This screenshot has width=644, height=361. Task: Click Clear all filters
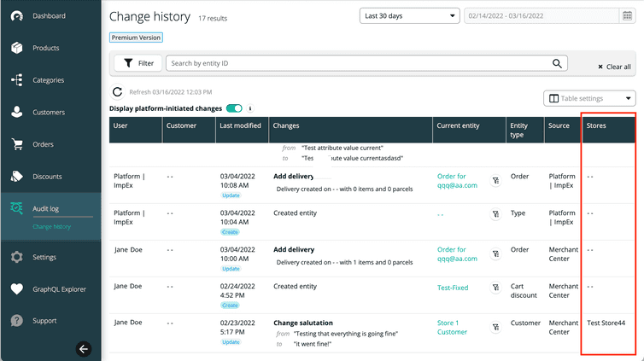pos(613,67)
